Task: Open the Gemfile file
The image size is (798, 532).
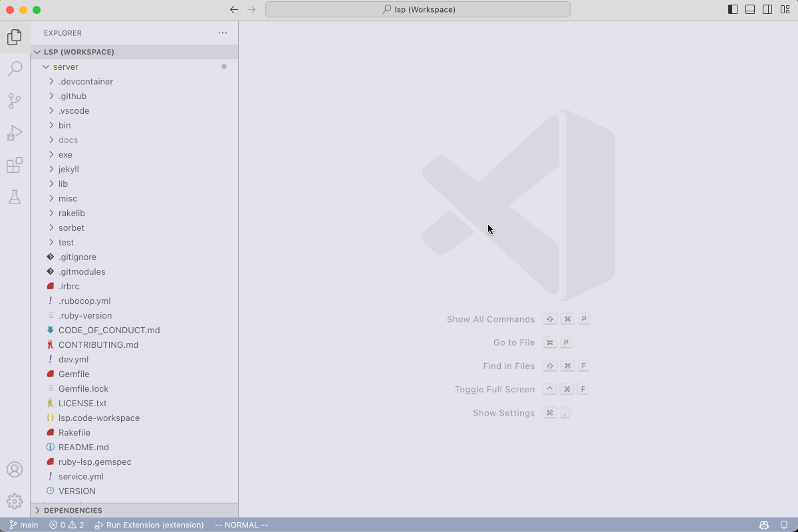Action: tap(134, 374)
